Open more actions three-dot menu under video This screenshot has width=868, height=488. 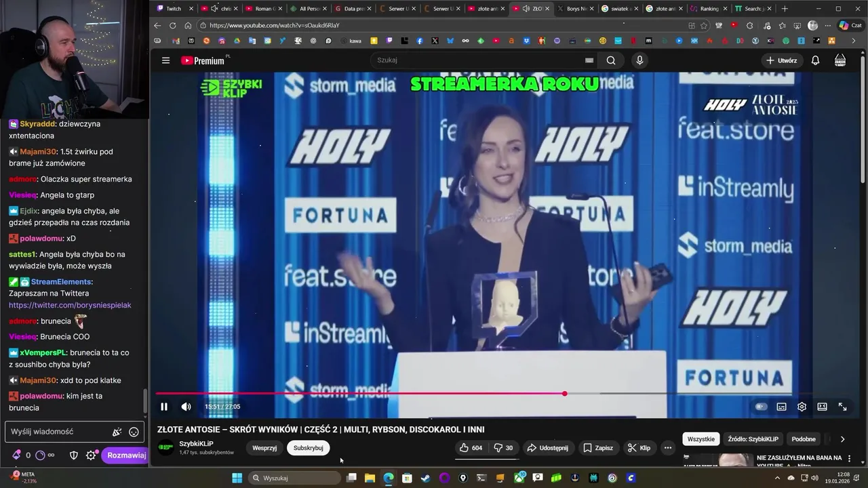667,448
